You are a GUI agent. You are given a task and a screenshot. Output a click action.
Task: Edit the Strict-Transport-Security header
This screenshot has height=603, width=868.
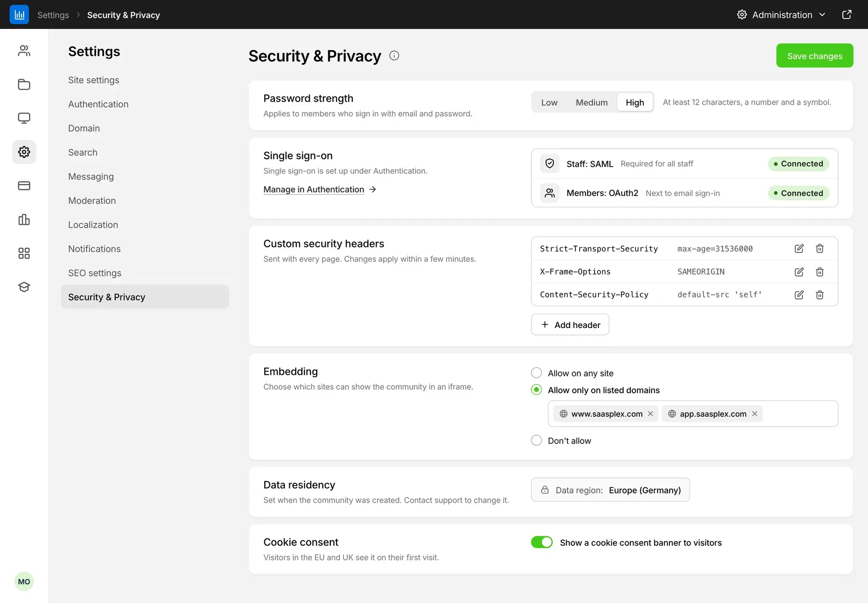[x=799, y=248]
